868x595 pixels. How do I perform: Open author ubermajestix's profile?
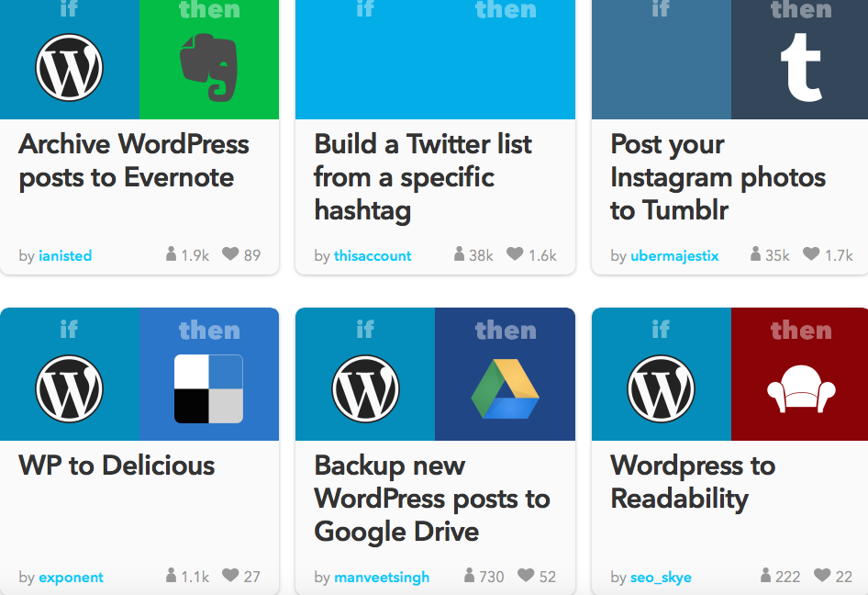(x=674, y=255)
